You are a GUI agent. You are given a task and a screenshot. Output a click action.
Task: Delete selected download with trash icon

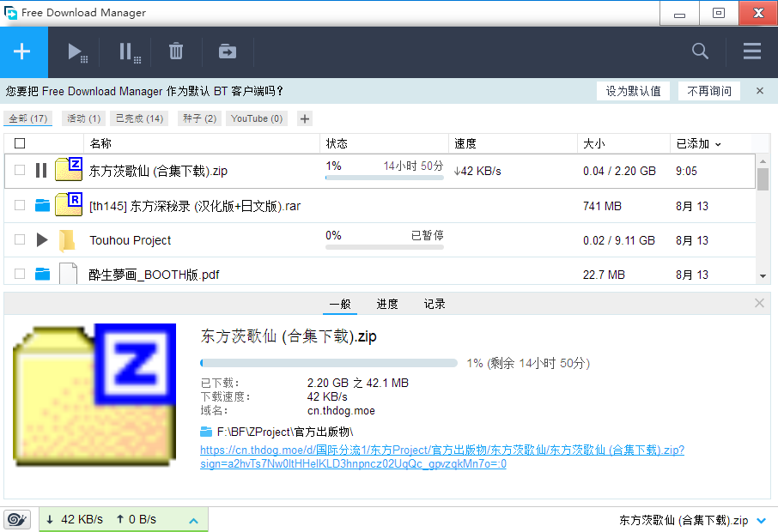click(x=176, y=51)
